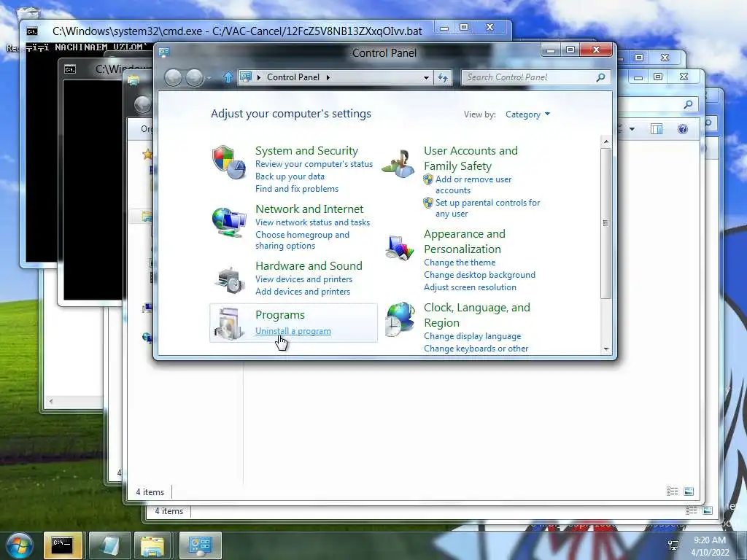747x560 pixels.
Task: Click the Control Panel taskbar button
Action: pos(200,545)
